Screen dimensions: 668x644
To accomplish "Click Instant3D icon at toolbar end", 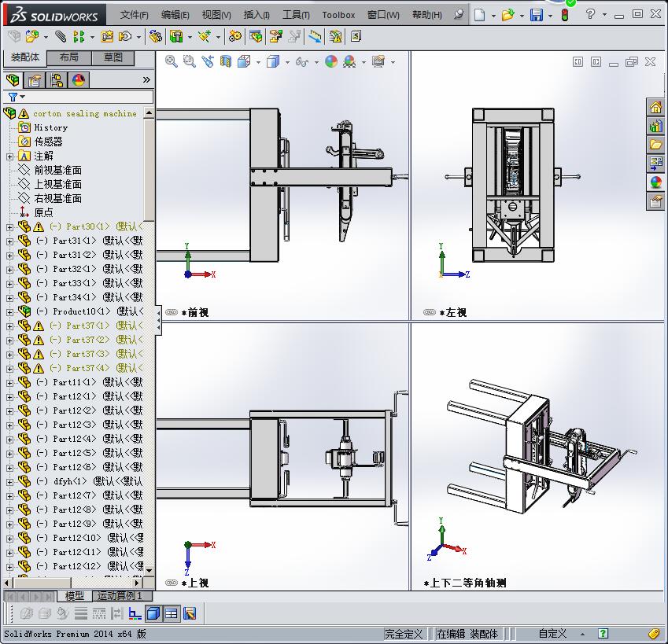I will (356, 37).
